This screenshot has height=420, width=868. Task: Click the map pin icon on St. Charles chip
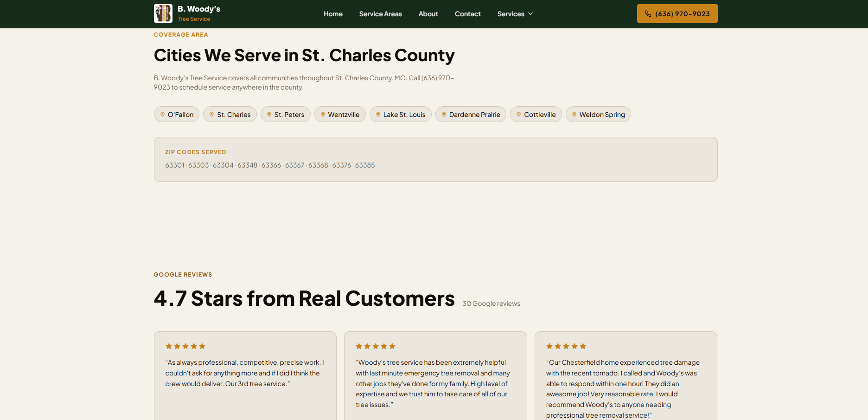click(x=211, y=114)
